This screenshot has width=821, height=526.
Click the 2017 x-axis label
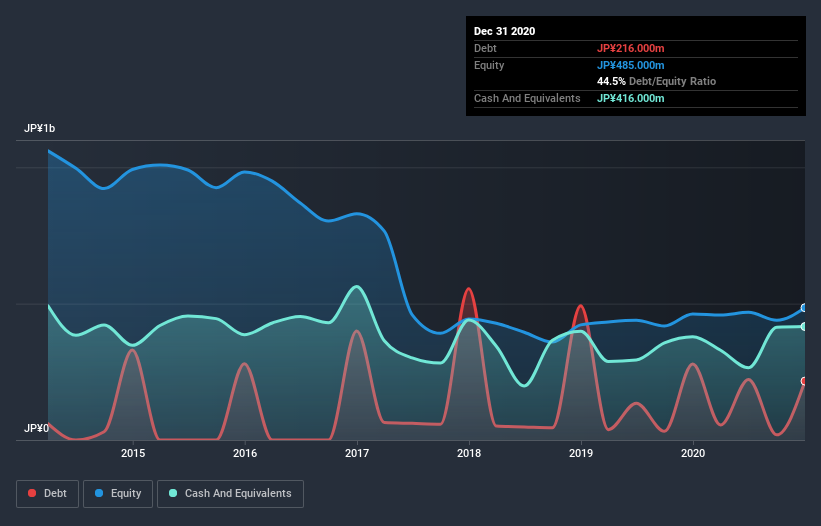[357, 453]
